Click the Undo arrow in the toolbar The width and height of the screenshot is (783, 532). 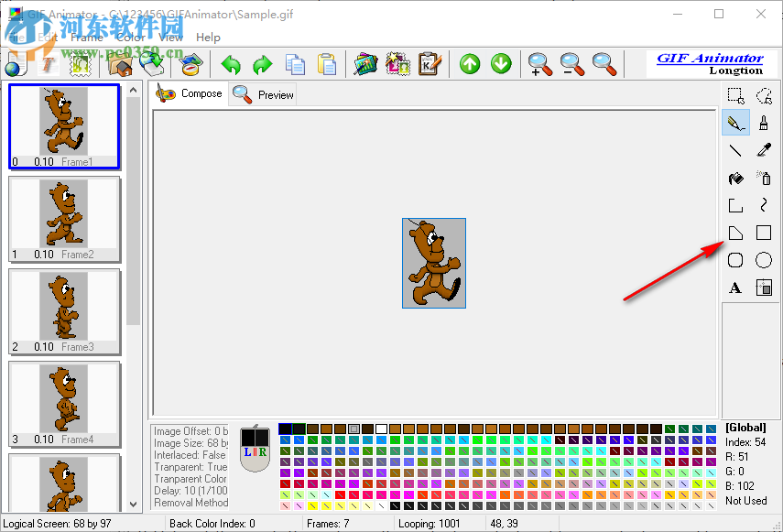tap(230, 65)
